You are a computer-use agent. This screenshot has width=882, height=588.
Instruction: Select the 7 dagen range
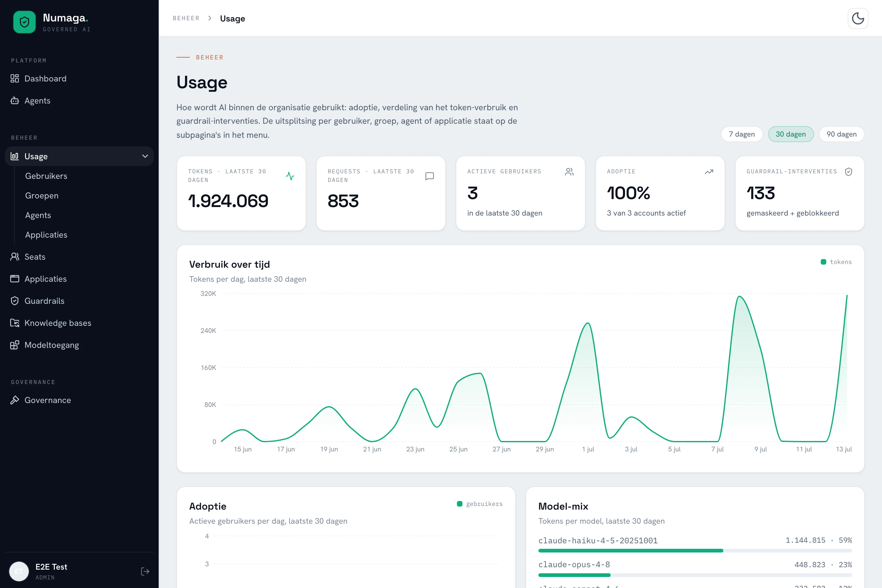click(x=742, y=134)
